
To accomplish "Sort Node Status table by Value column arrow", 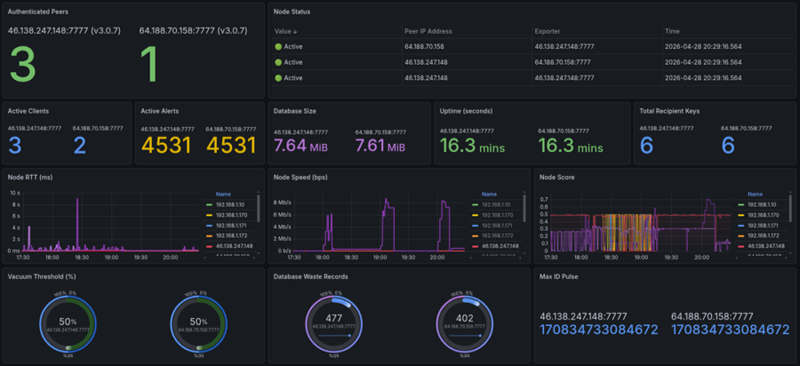I will (295, 31).
